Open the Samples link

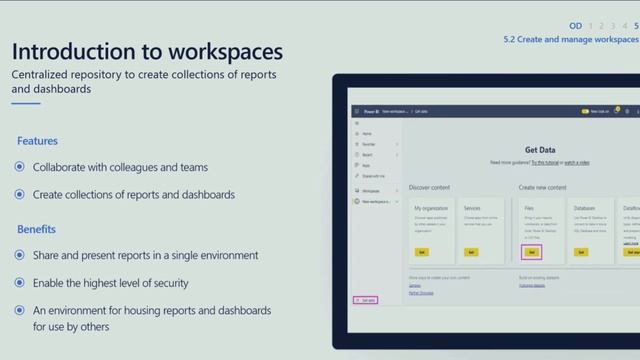[x=415, y=286]
